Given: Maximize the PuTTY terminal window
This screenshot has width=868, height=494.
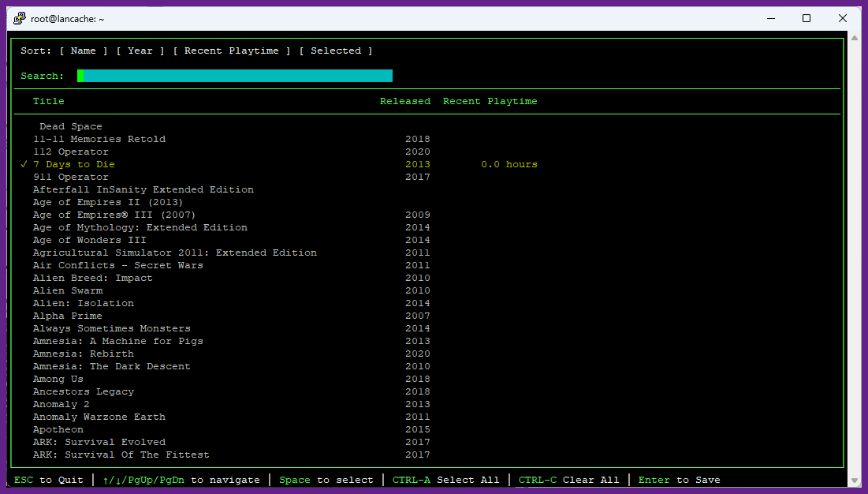Looking at the screenshot, I should 807,18.
